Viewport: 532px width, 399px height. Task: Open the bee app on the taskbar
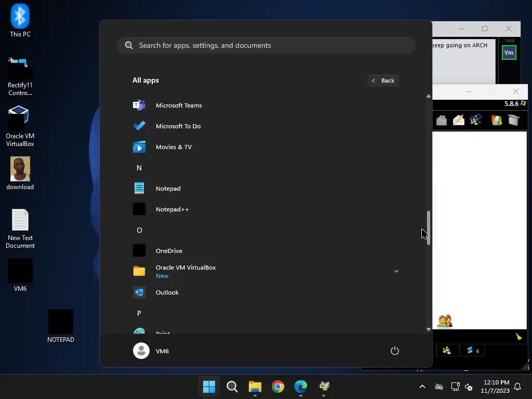point(324,387)
